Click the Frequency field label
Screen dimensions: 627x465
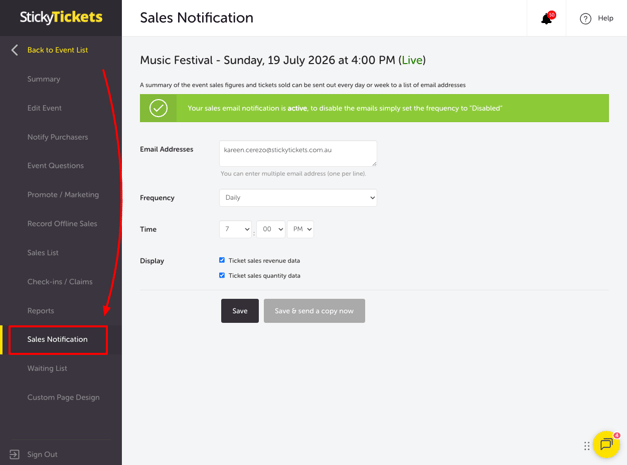click(x=157, y=198)
